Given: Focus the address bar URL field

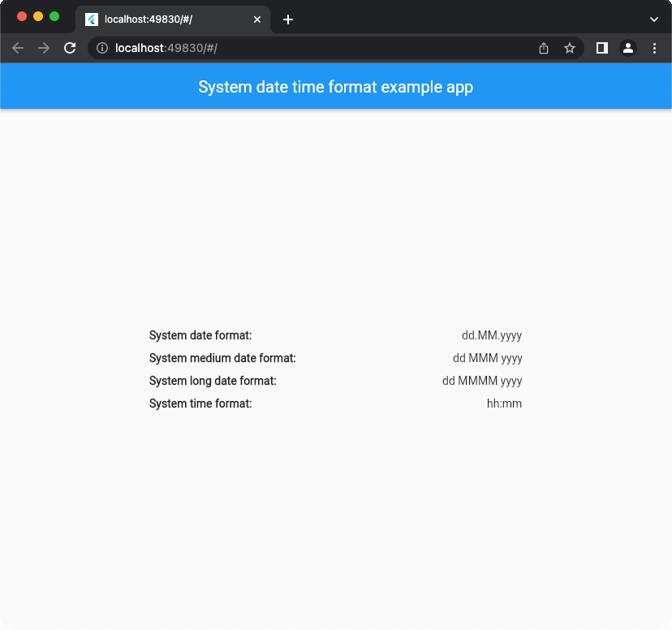Looking at the screenshot, I should pos(325,48).
